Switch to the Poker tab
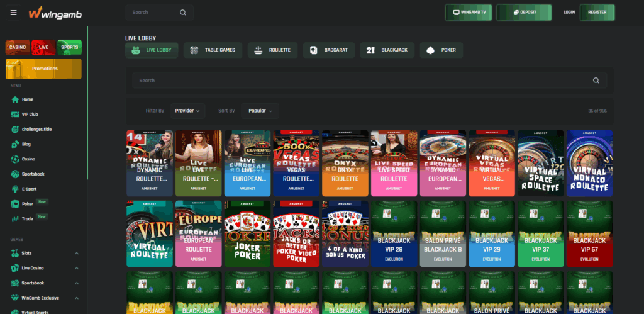Screen dimensions: 644x314 (x=441, y=50)
